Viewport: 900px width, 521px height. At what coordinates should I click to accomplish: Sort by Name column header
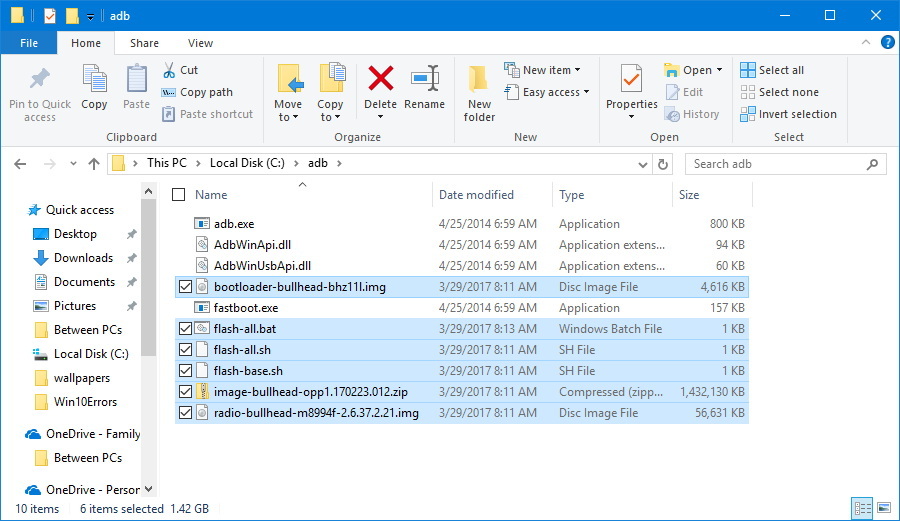pos(211,195)
